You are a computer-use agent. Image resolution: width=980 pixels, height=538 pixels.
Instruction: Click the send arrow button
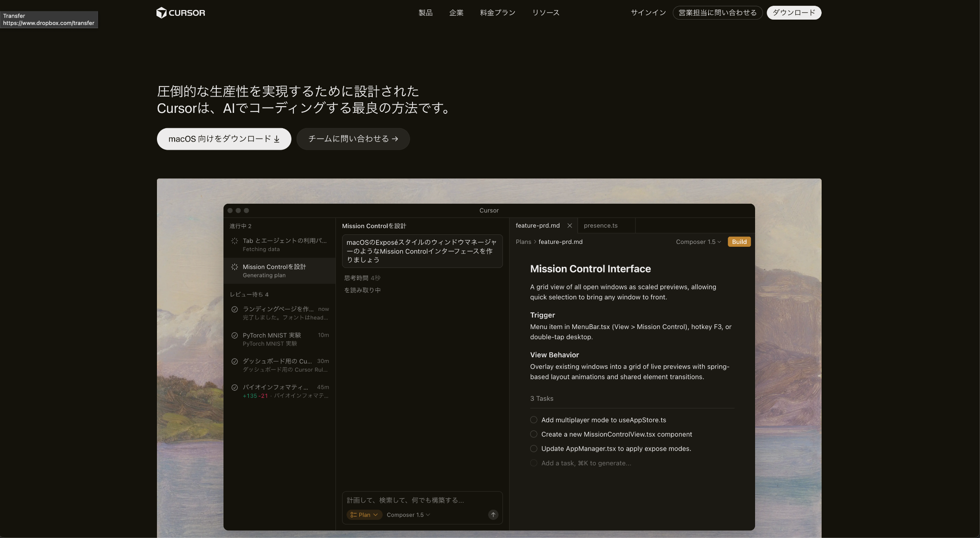493,515
